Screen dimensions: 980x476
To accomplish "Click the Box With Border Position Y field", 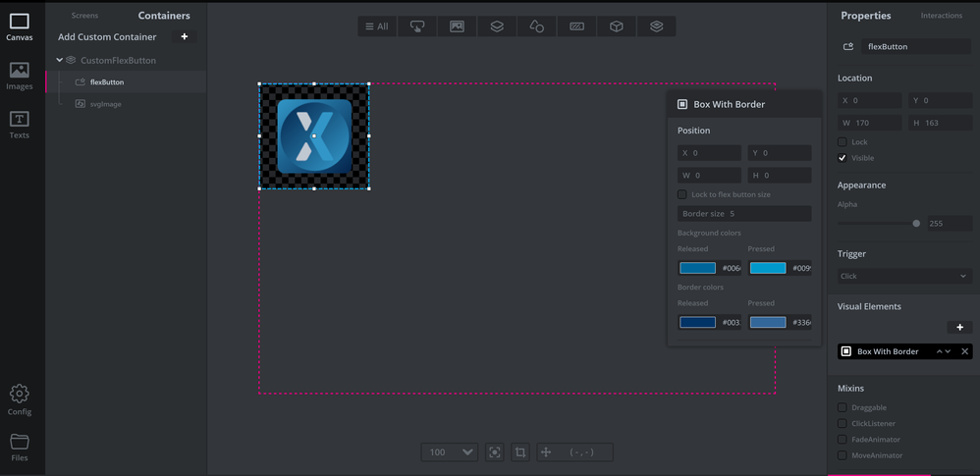I will (780, 153).
